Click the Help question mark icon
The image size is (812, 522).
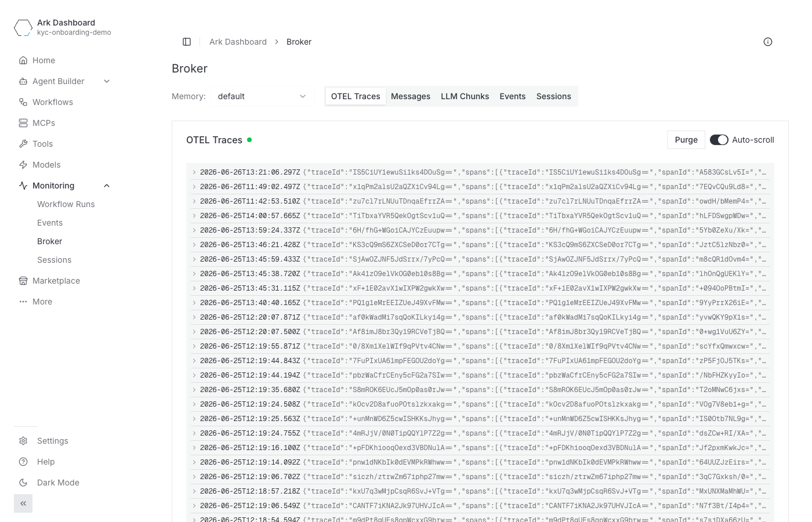pos(23,462)
